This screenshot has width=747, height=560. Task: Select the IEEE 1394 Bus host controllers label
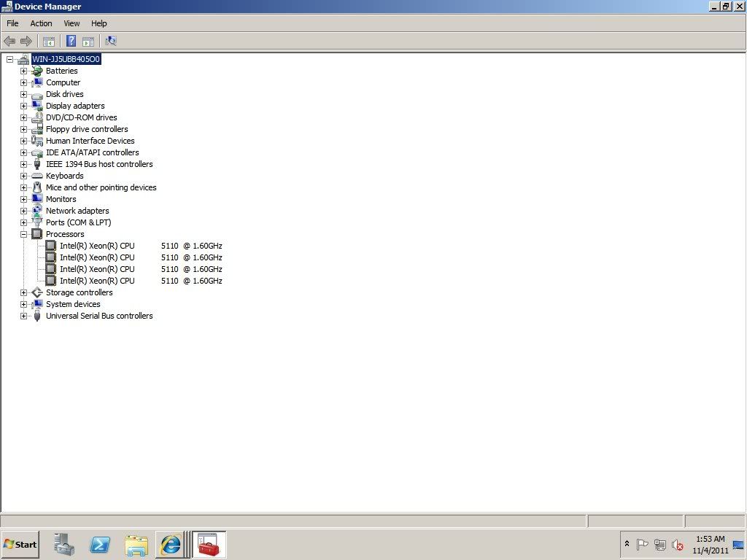coord(99,164)
